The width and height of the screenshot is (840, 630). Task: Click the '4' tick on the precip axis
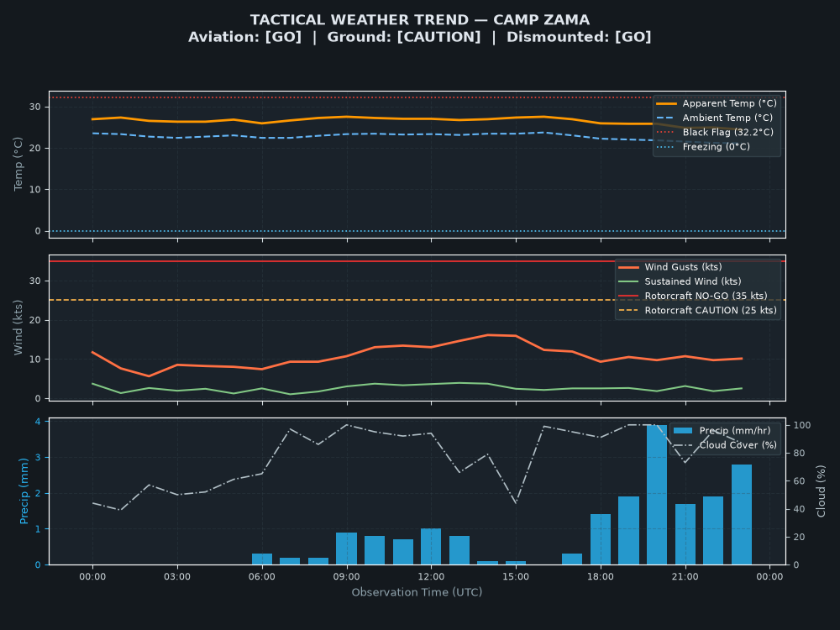click(38, 422)
